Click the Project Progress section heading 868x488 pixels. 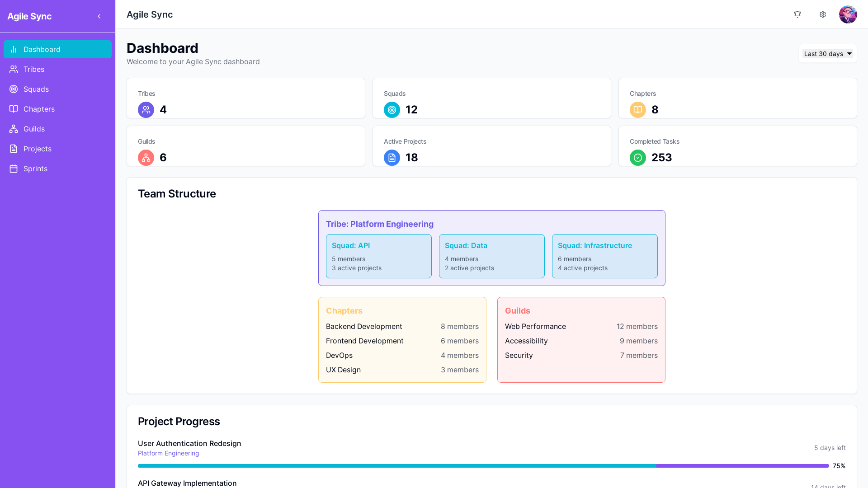tap(179, 422)
